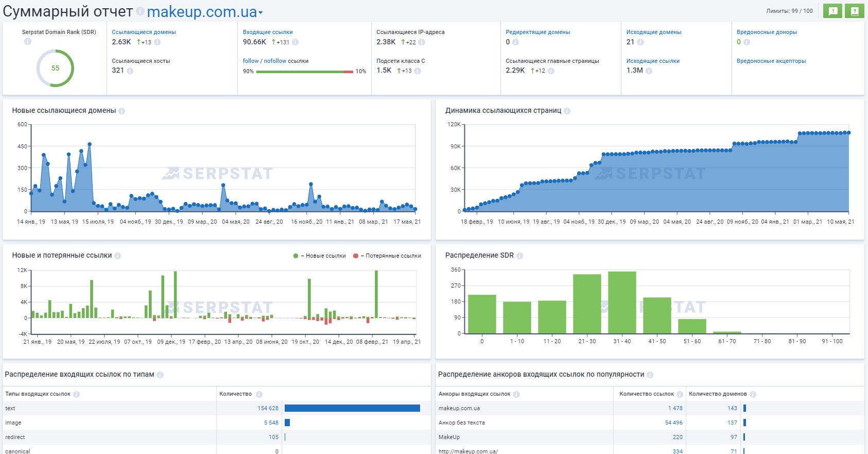The width and height of the screenshot is (868, 454).
Task: Toggle Новые ссылки legend series
Action: coord(320,256)
